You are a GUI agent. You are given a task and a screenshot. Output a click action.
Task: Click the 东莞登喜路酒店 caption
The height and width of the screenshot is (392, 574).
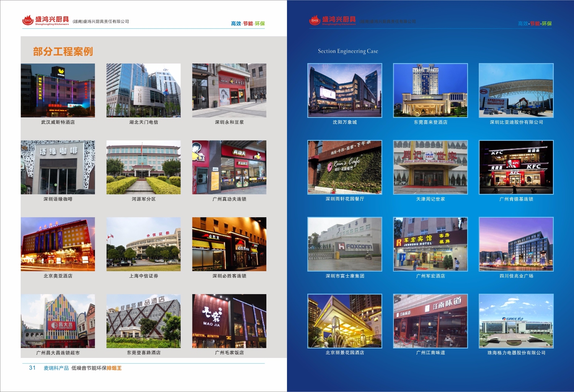pos(143,353)
